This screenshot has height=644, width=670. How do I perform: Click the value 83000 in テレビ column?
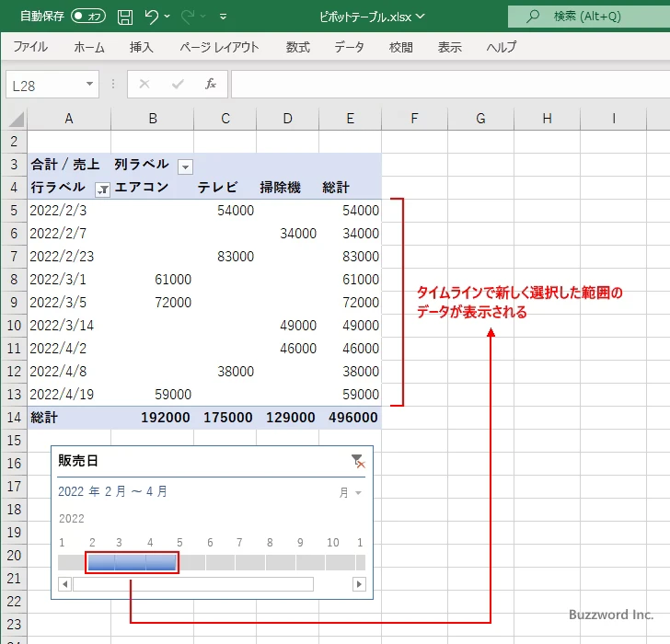point(225,257)
